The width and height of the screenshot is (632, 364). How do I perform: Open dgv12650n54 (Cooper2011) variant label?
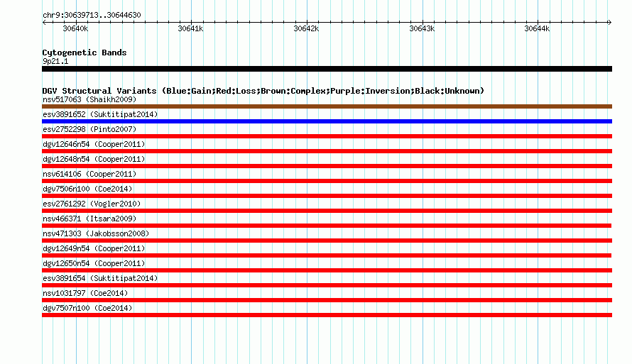pos(94,263)
